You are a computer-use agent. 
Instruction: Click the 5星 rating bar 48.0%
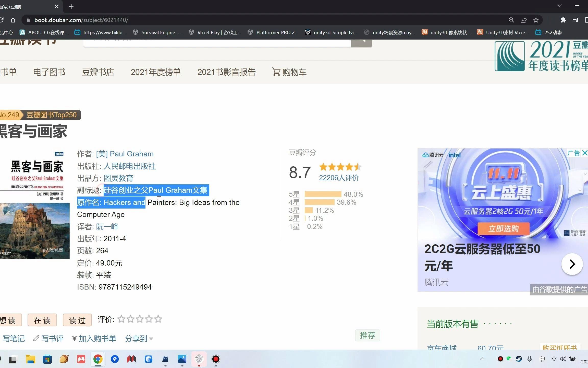coord(323,194)
